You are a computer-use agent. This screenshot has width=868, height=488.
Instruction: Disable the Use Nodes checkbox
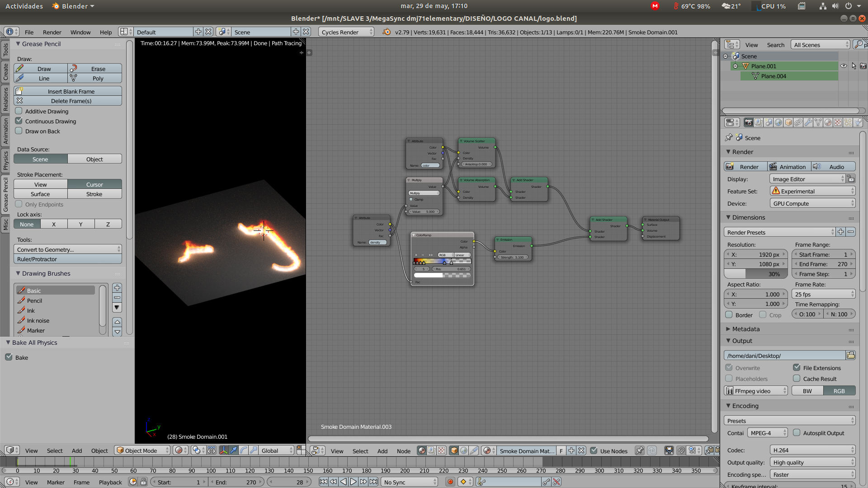594,450
